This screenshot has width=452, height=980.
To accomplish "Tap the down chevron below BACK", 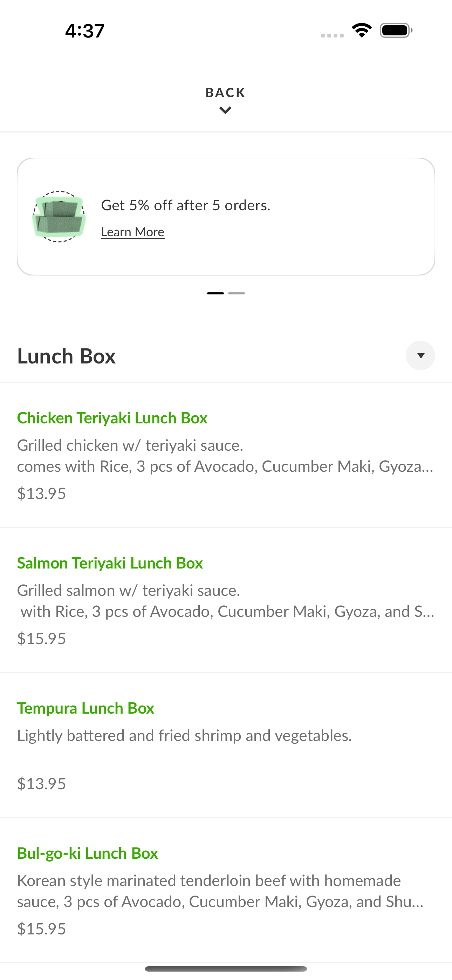I will pyautogui.click(x=226, y=111).
